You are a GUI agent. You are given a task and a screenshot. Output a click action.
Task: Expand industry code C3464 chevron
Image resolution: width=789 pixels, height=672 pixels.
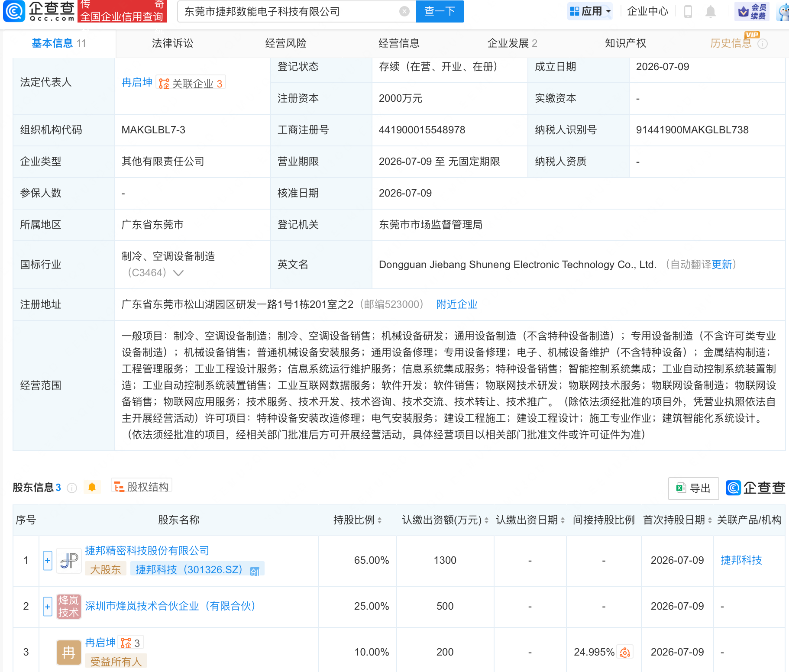pos(178,273)
